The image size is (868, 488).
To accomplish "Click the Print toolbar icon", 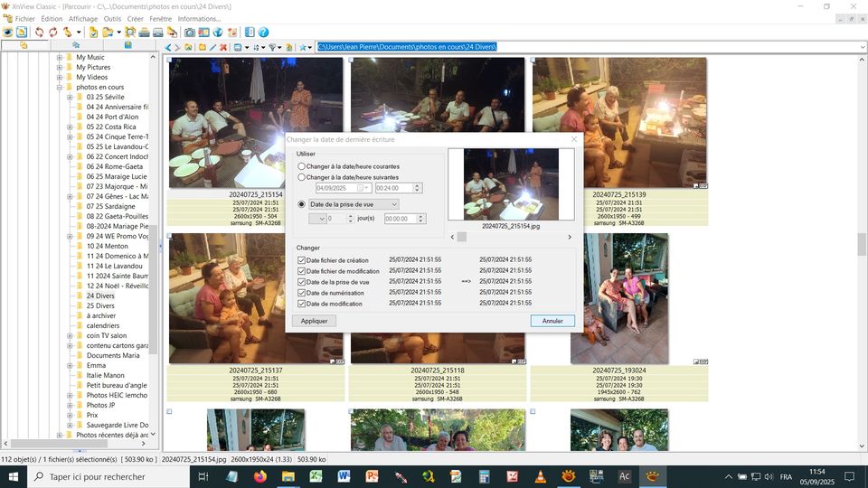I will click(144, 33).
